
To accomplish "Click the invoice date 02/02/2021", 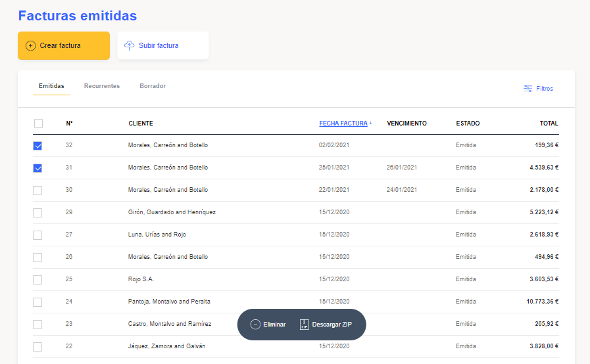I will tap(334, 145).
